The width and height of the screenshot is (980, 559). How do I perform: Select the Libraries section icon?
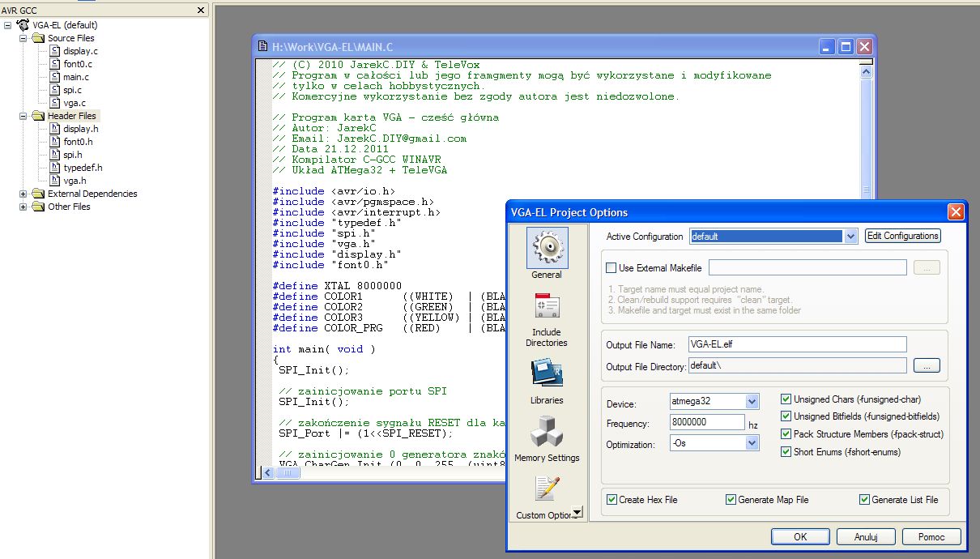(547, 373)
